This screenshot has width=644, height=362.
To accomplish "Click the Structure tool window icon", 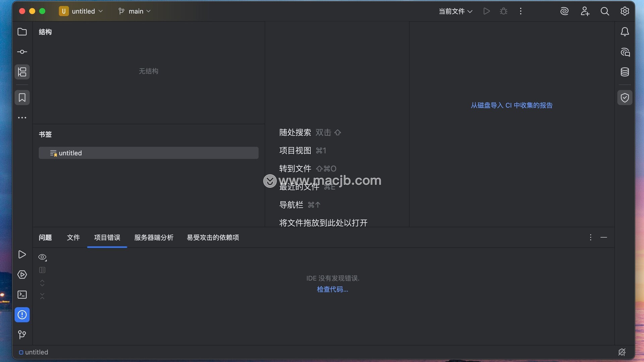I will (22, 72).
